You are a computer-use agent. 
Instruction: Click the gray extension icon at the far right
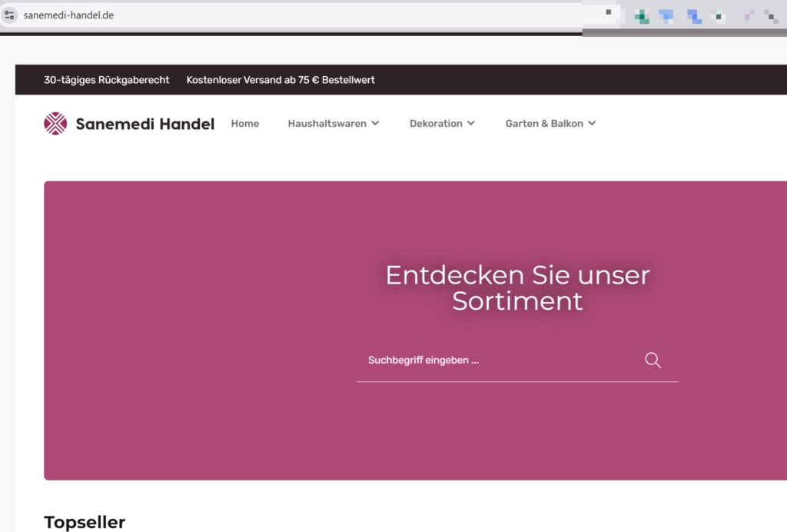click(772, 17)
